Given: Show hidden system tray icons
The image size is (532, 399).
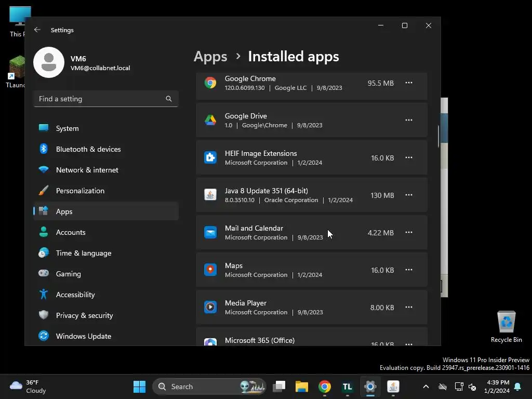Looking at the screenshot, I should click(426, 387).
